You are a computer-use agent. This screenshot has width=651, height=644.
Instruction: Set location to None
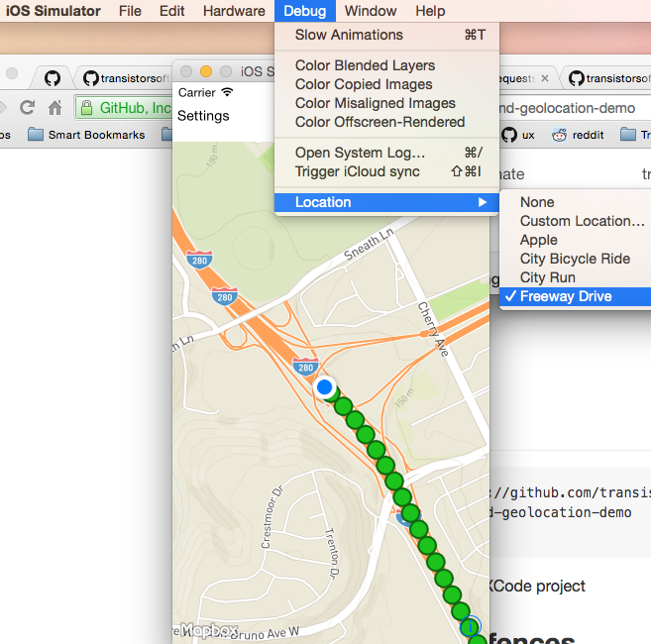576,202
